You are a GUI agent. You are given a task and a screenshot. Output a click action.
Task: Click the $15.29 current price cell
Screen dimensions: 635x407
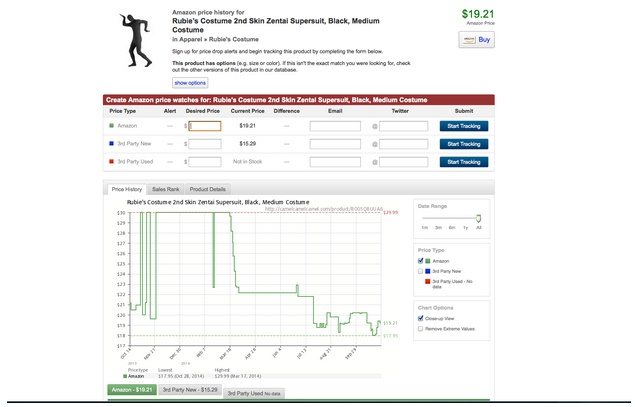click(x=247, y=144)
